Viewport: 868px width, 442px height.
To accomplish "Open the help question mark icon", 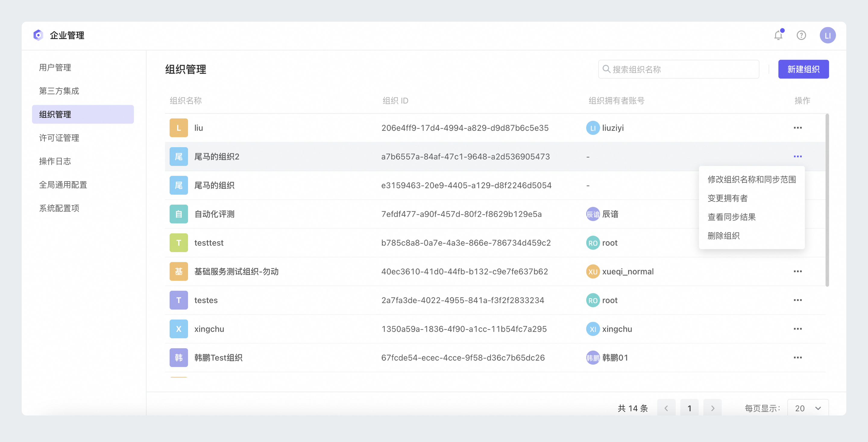I will click(x=801, y=35).
